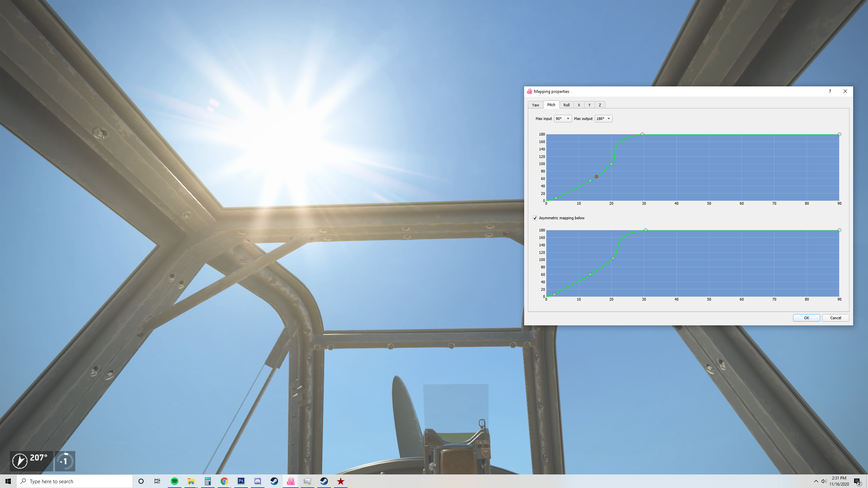Viewport: 868px width, 488px height.
Task: Cancel the Mapping properties dialog
Action: pos(835,318)
